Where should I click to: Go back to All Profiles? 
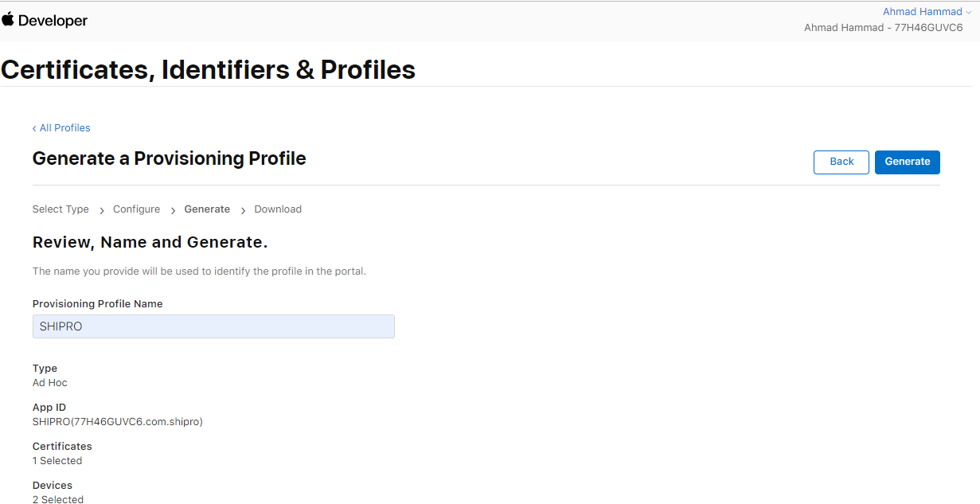[x=61, y=128]
